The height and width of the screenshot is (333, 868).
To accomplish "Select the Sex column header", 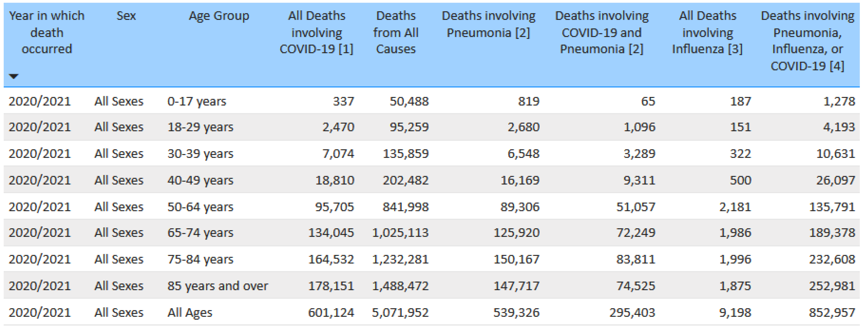I will tap(126, 16).
